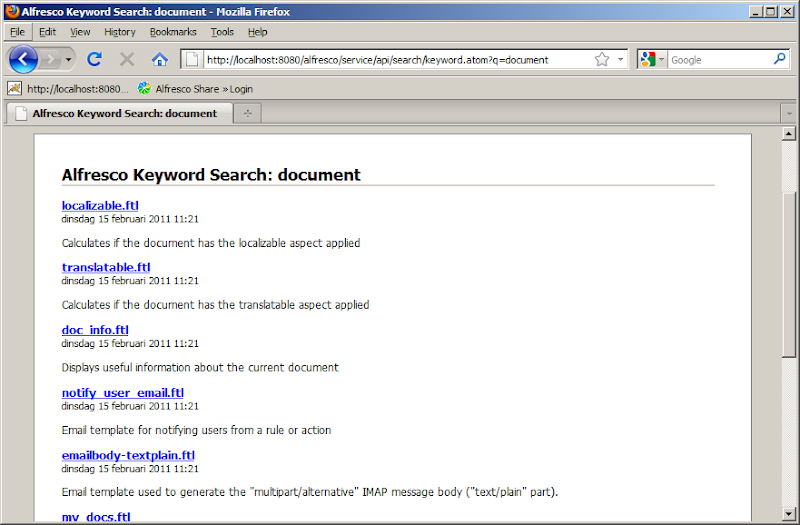Open the Alfresco Share Login bookmark

[195, 89]
